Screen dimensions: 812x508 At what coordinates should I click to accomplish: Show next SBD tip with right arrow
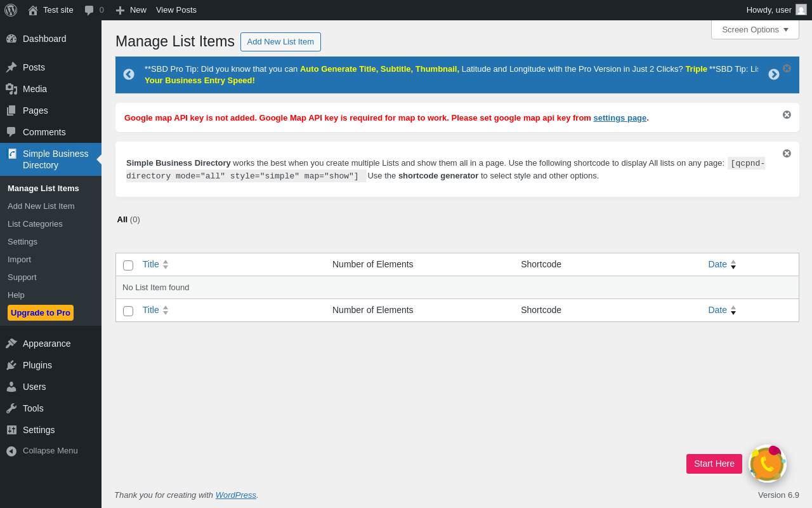(774, 74)
